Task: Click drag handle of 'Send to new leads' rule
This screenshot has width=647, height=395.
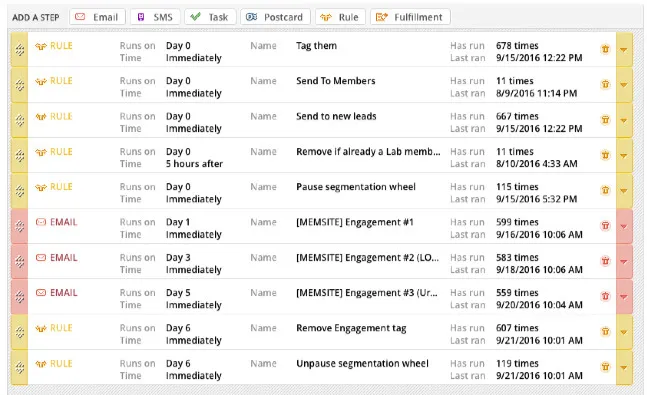Action: pyautogui.click(x=19, y=120)
